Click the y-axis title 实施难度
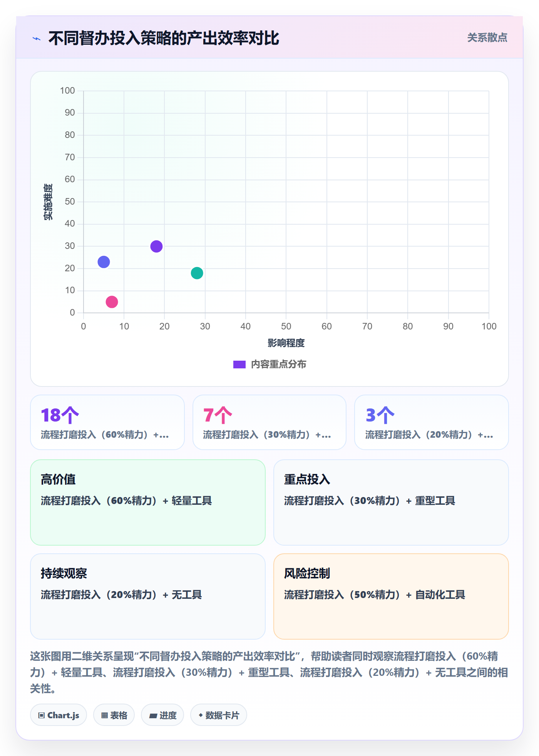This screenshot has width=539, height=756. click(48, 202)
